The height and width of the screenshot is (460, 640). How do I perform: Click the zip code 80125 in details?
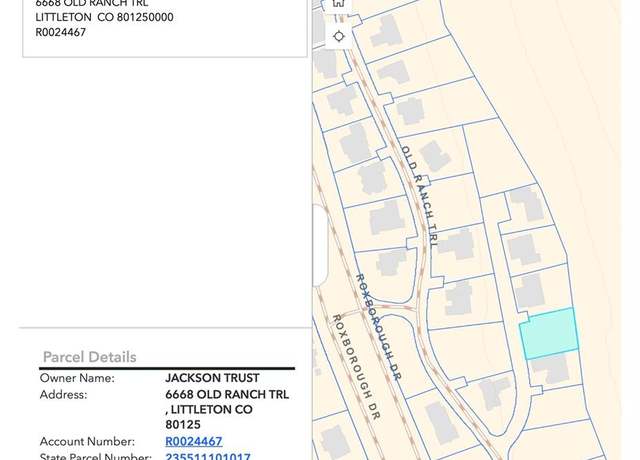[x=183, y=424]
